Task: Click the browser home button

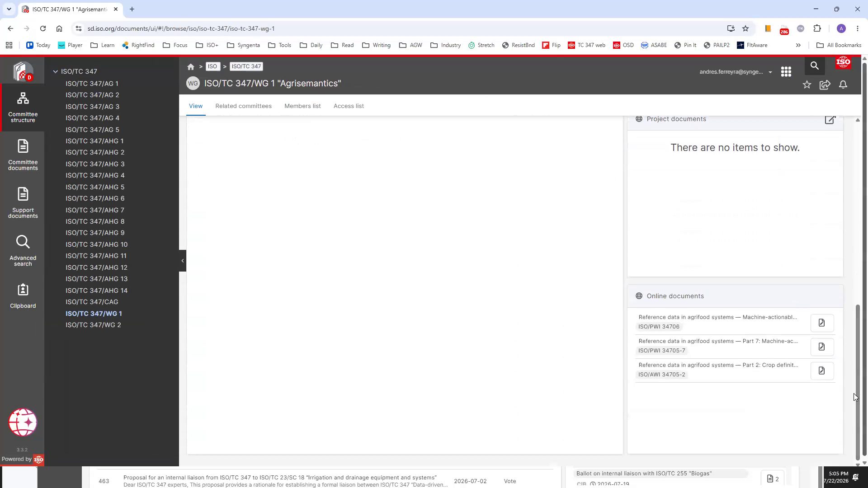Action: pyautogui.click(x=59, y=28)
